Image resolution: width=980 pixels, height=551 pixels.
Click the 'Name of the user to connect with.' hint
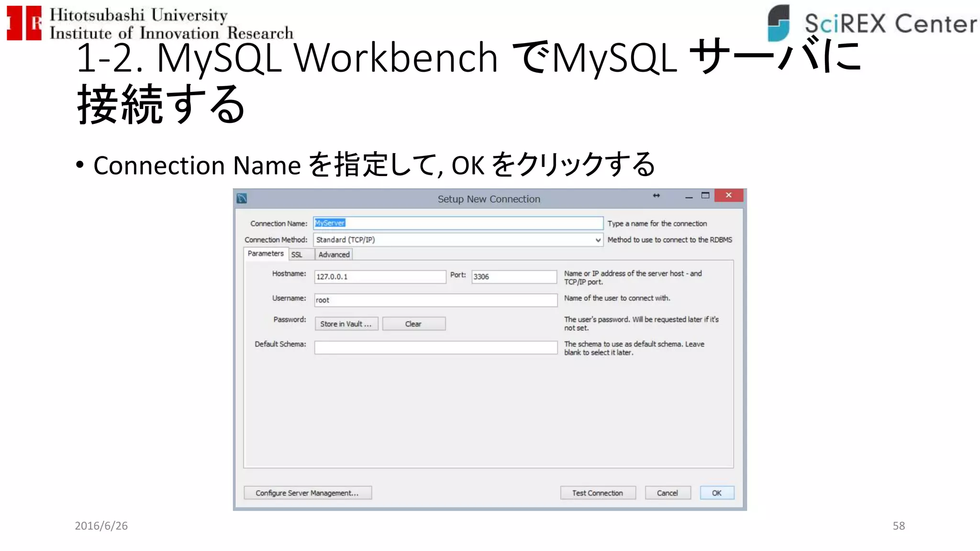617,298
